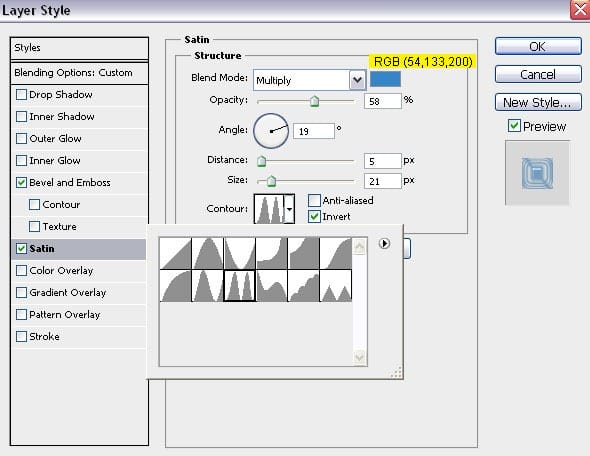Viewport: 590px width, 456px height.
Task: Pick the Rolling Slope Descending contour
Action: (x=271, y=286)
